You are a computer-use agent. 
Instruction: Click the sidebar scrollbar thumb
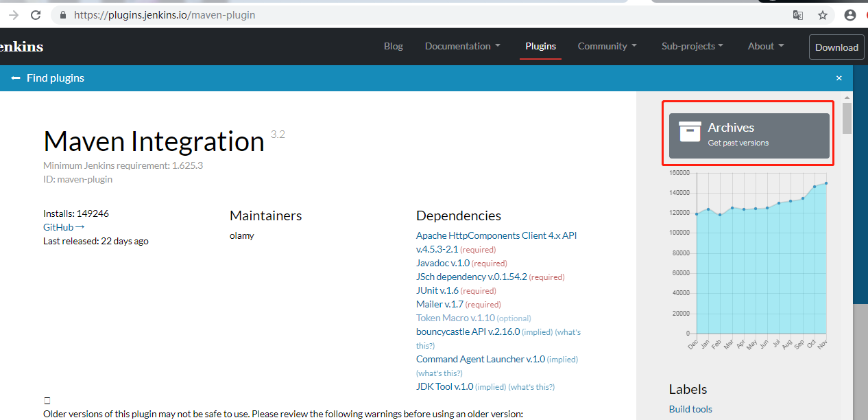click(847, 118)
